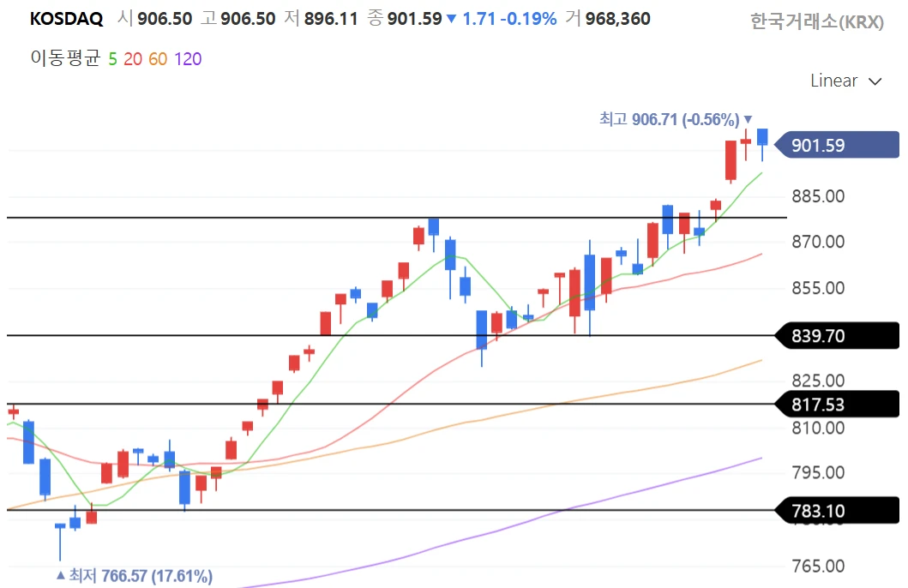Toggle the 5-day moving average indicator
The height and width of the screenshot is (588, 908).
112,59
